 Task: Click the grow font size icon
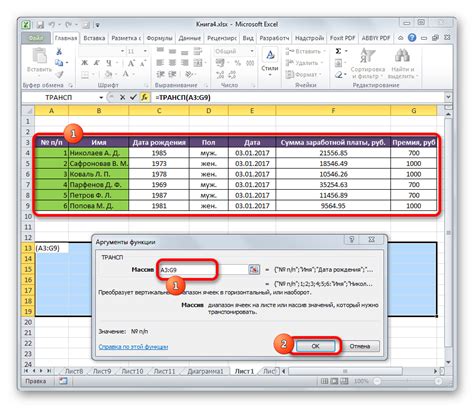coord(131,63)
